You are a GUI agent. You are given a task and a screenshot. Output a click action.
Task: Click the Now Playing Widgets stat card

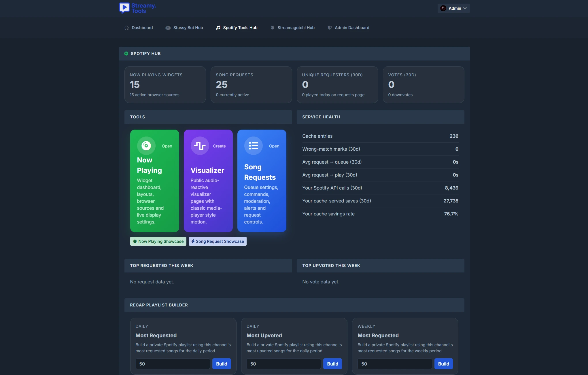click(x=165, y=85)
